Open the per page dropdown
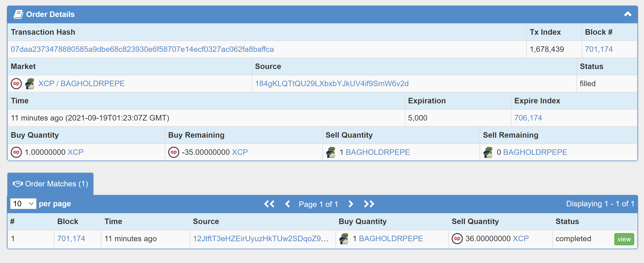Screen dimensions: 644x263 point(23,204)
